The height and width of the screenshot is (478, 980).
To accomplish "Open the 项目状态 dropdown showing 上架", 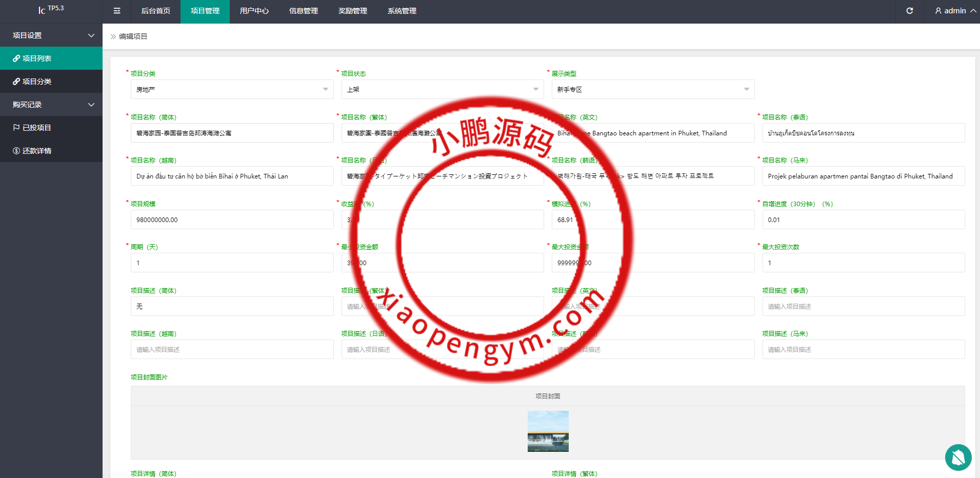I will coord(442,89).
